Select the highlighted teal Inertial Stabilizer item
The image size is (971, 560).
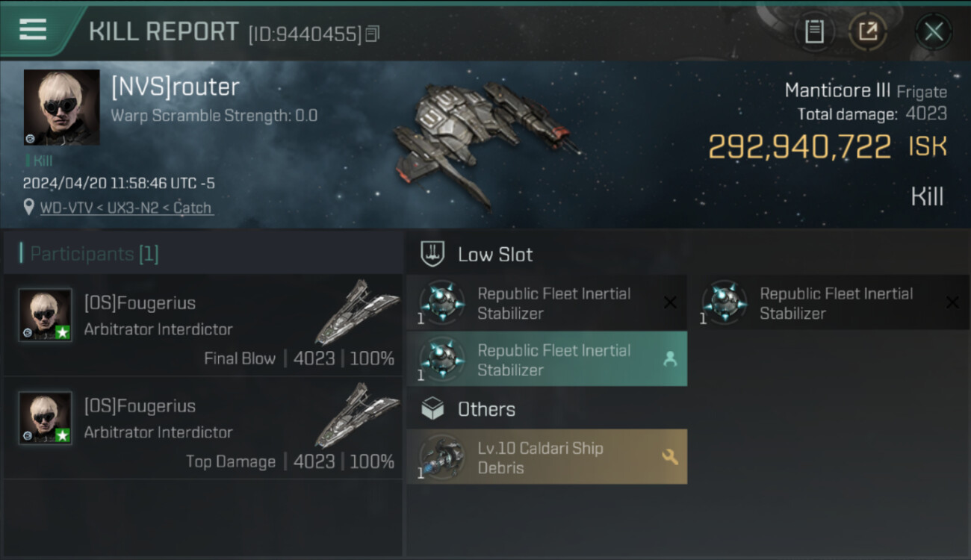tap(547, 359)
